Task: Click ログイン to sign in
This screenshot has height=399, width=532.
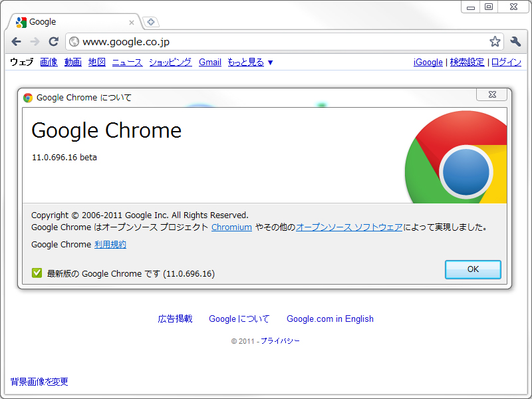Action: click(x=506, y=62)
